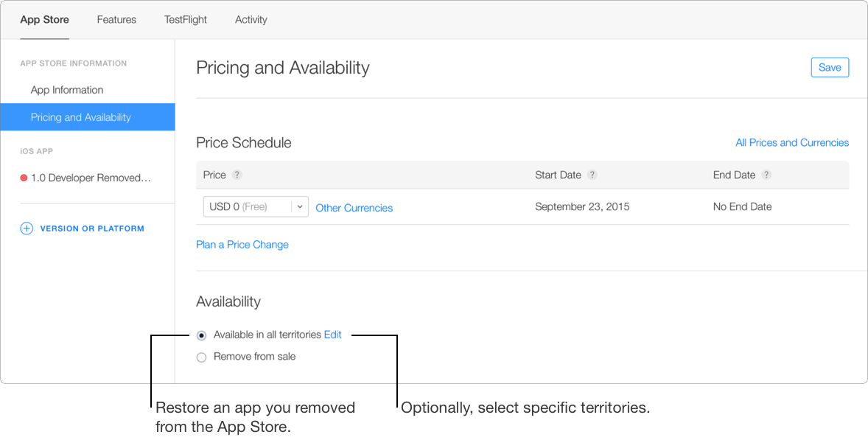Image resolution: width=868 pixels, height=440 pixels.
Task: Open the 1.0 Developer Removed version entry
Action: 91,178
